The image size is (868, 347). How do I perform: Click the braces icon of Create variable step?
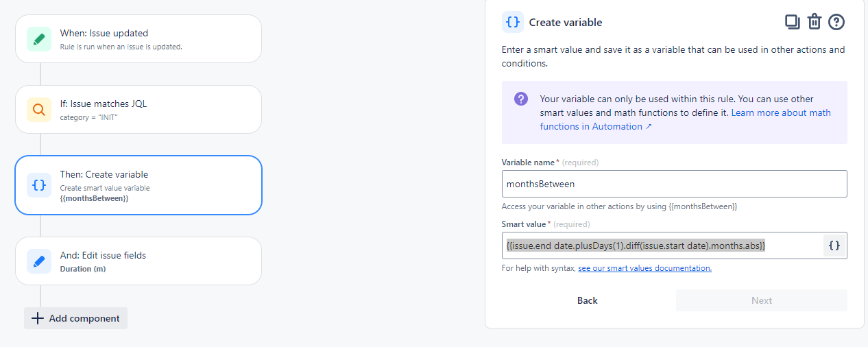[x=39, y=185]
